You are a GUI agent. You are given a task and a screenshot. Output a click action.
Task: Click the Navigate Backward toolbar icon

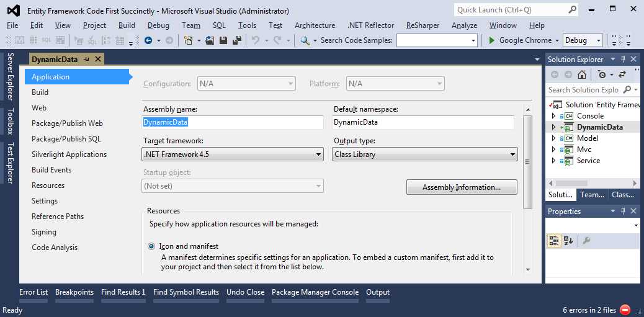148,40
